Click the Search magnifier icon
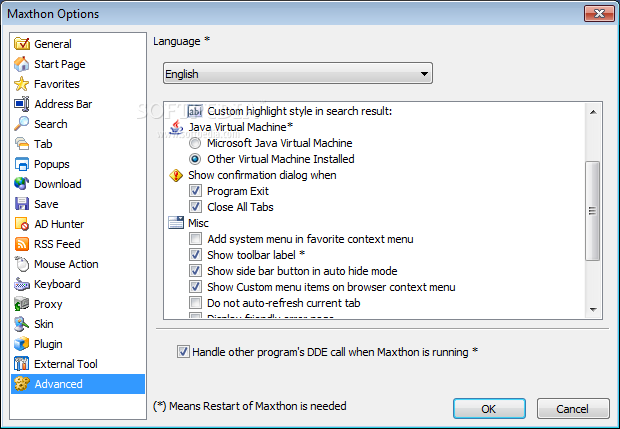The image size is (620, 429). [x=22, y=124]
